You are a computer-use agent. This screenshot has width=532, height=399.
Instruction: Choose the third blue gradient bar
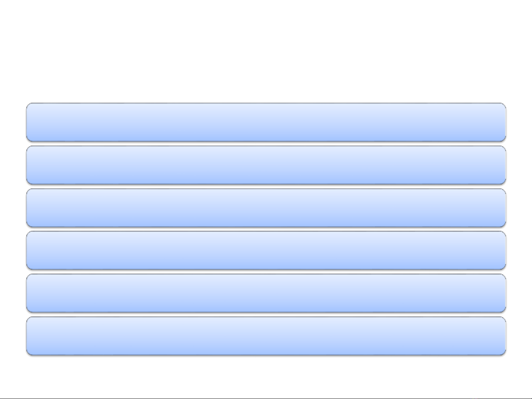[x=266, y=208]
